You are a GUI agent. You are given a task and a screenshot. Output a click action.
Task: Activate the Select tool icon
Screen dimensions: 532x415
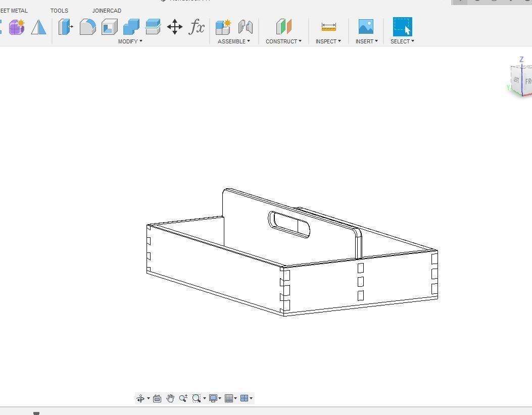tap(402, 26)
